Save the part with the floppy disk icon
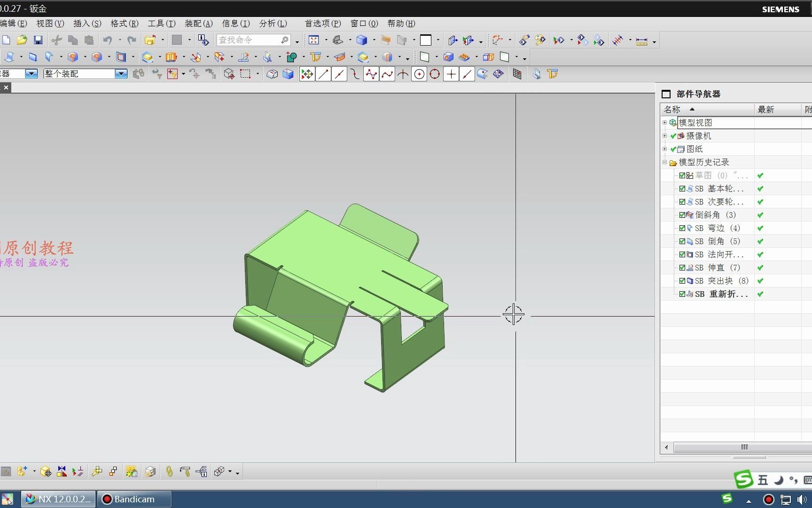The image size is (812, 508). 38,40
